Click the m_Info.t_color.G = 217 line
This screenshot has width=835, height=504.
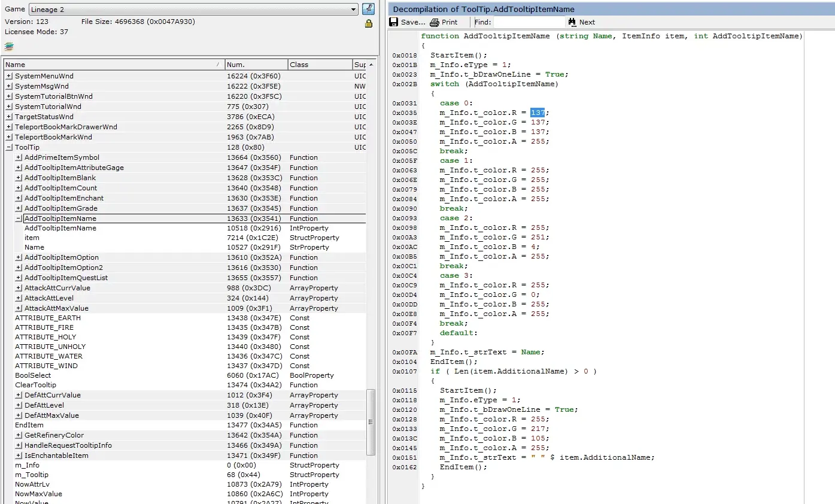494,429
